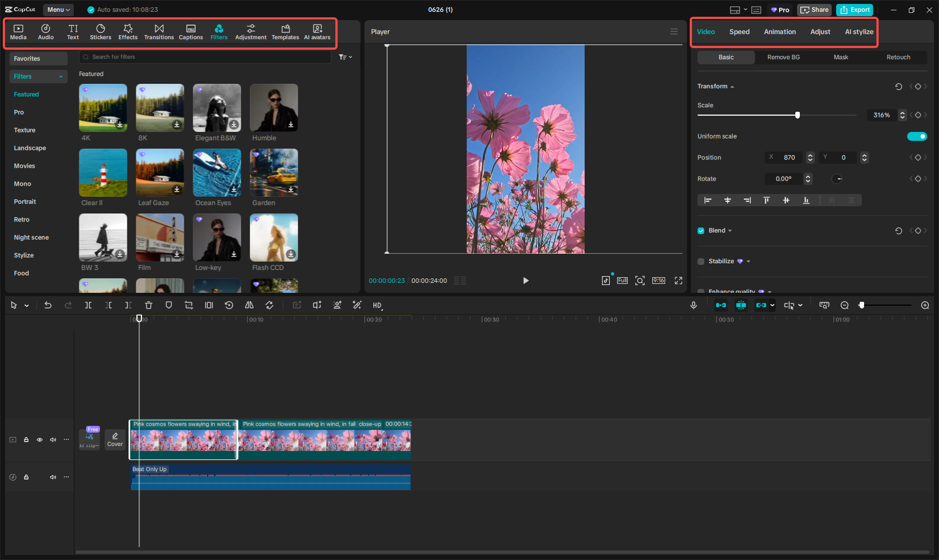Collapse the Transform section

[732, 86]
